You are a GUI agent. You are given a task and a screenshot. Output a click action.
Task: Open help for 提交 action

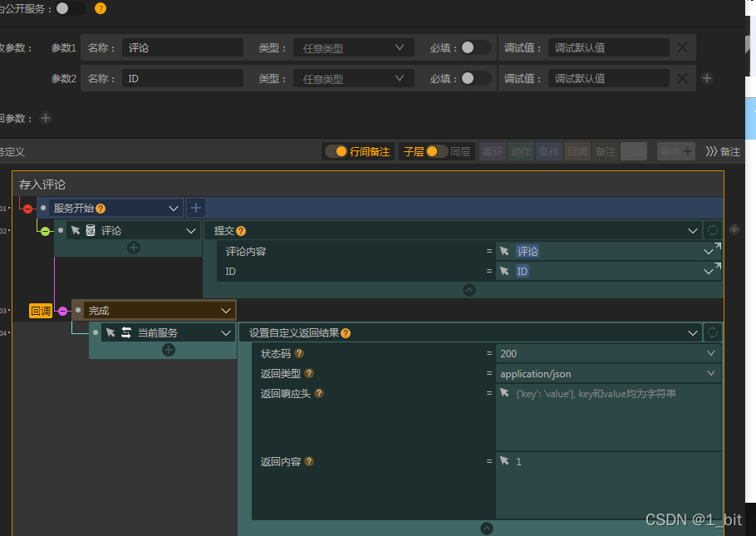[x=241, y=231]
